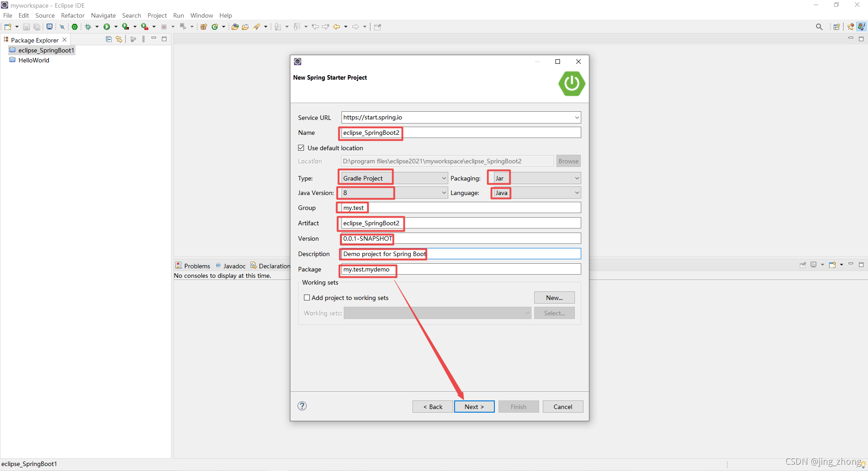This screenshot has width=868, height=471.
Task: Click the New Java Class icon
Action: point(215,27)
